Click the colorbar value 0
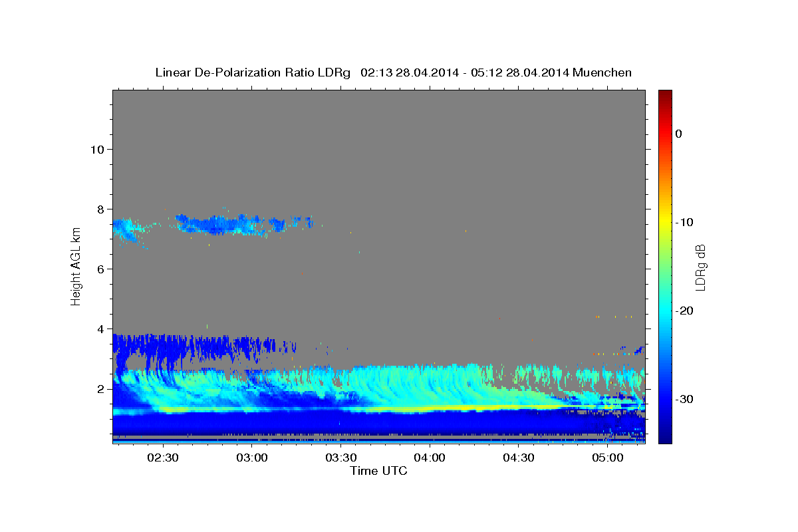798x532 pixels. coord(679,134)
